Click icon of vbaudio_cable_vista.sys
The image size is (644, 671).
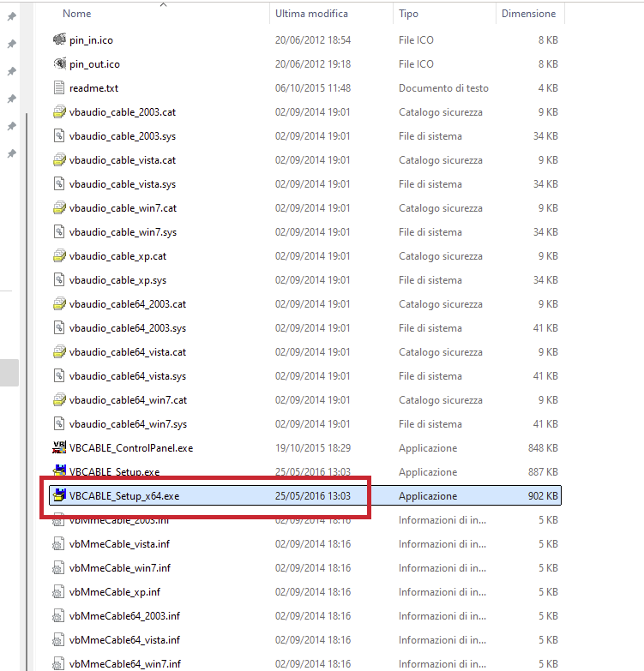[59, 183]
